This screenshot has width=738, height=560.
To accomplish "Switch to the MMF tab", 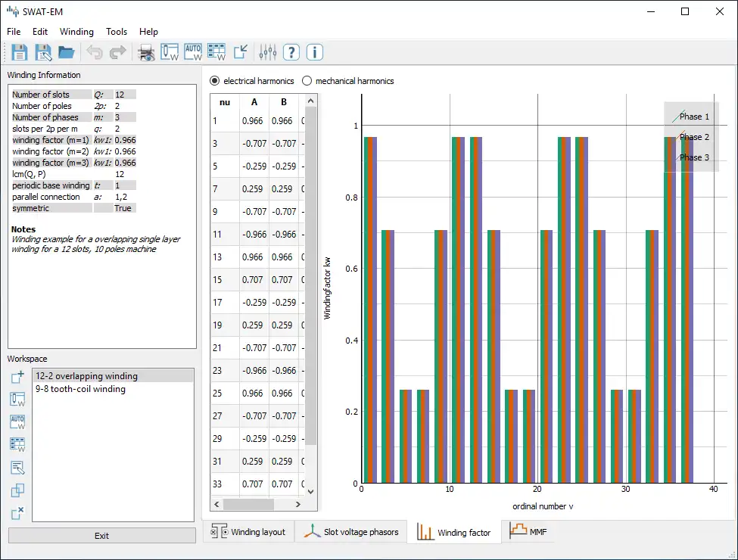I will (528, 532).
